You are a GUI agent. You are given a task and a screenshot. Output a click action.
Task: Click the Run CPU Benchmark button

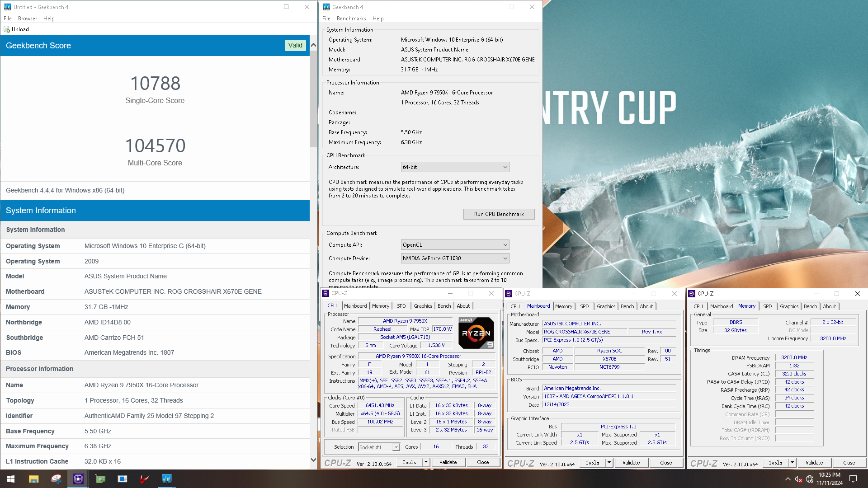499,214
